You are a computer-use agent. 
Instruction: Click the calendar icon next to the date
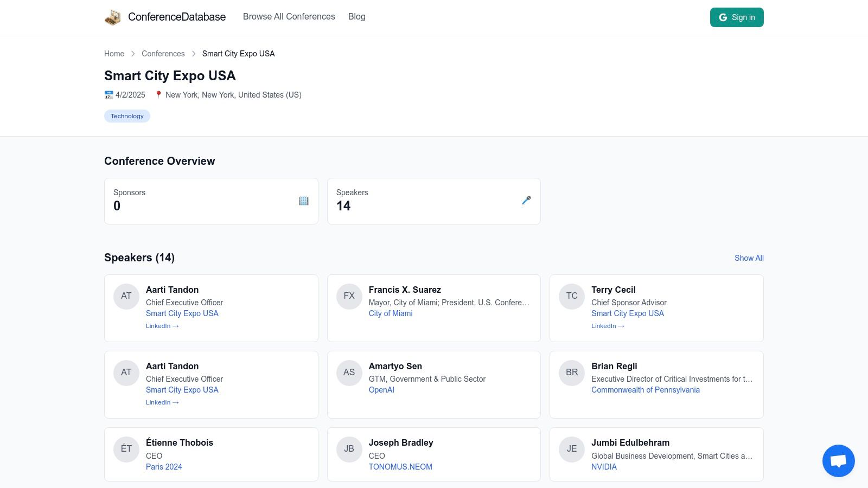tap(108, 94)
